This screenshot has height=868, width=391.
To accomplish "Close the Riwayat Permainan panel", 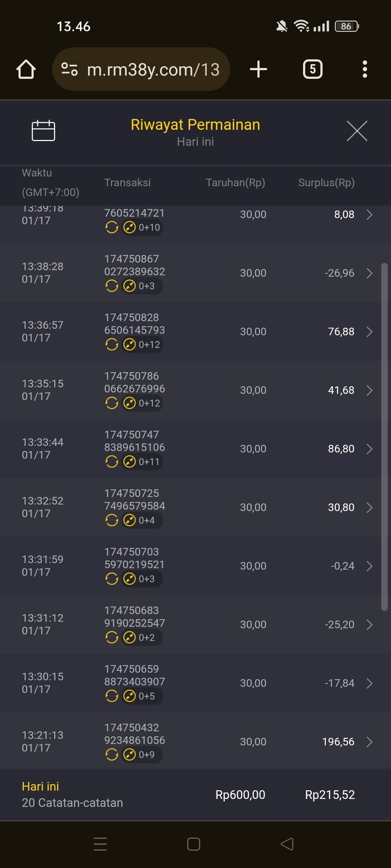I will (x=357, y=131).
